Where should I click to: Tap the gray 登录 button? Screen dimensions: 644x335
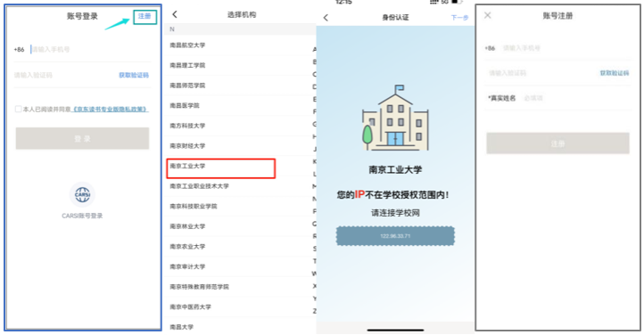tap(83, 139)
